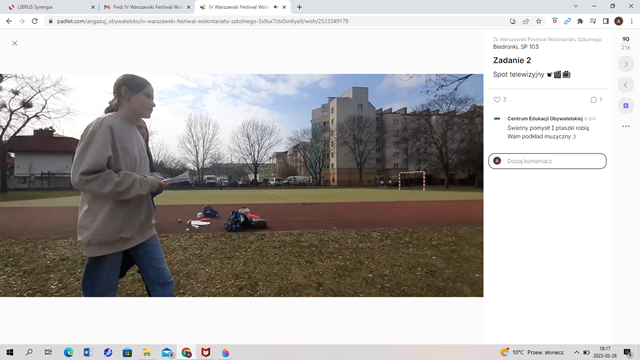Like the post with the heart icon
The height and width of the screenshot is (360, 640).
point(497,100)
